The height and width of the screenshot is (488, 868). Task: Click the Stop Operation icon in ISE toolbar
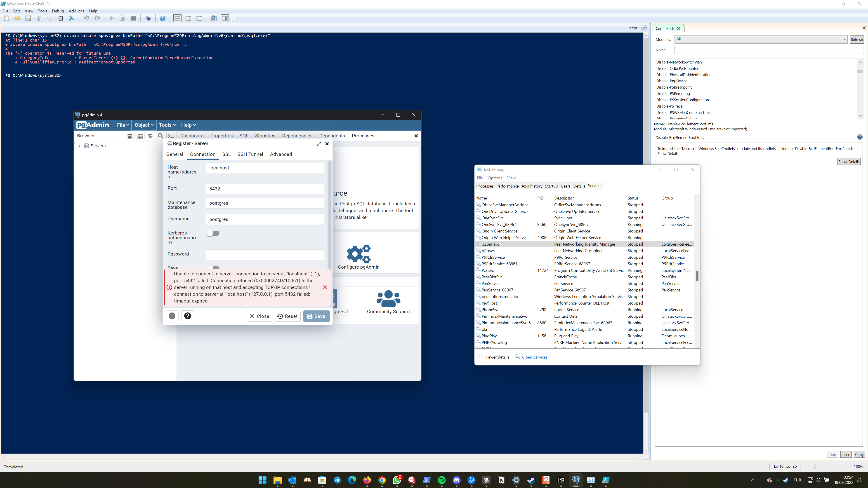[x=133, y=18]
